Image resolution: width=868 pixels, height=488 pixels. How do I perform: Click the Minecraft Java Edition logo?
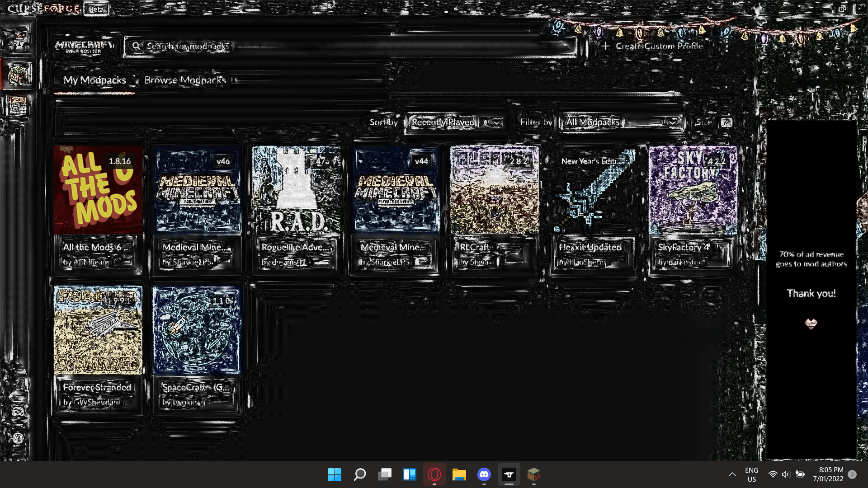pos(84,47)
